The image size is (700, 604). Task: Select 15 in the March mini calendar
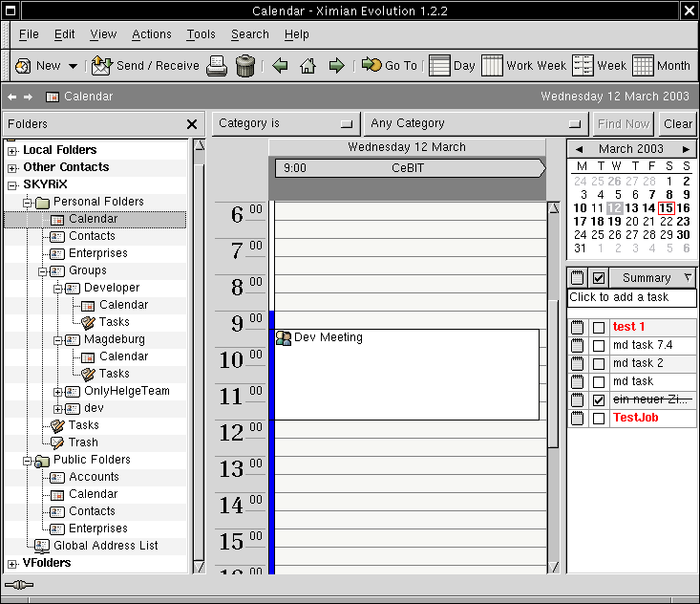click(666, 208)
